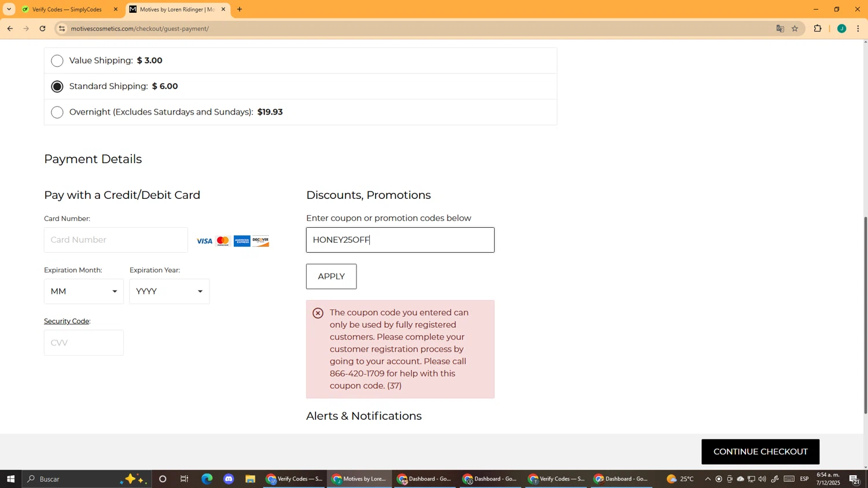Viewport: 868px width, 488px height.
Task: Click the ESP language indicator
Action: 804,479
